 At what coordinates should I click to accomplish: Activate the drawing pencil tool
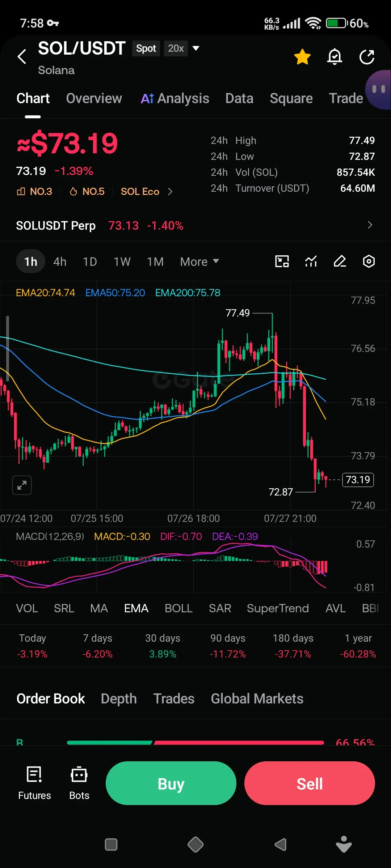pos(340,261)
